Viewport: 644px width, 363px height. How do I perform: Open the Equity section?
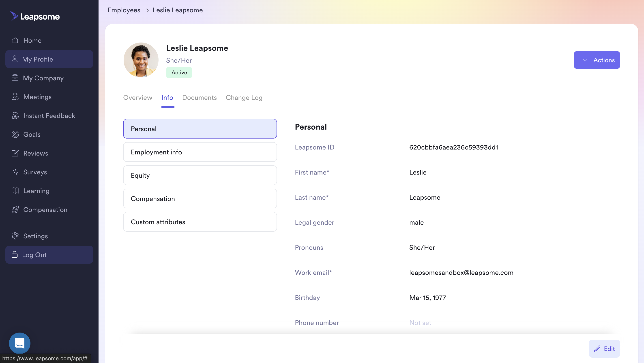click(200, 175)
